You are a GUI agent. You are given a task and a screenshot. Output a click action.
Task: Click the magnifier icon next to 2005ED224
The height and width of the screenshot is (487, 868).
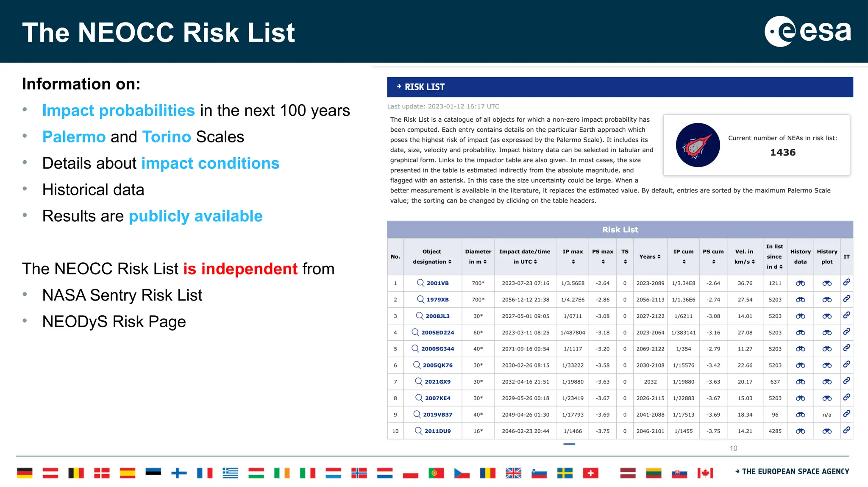tap(415, 332)
